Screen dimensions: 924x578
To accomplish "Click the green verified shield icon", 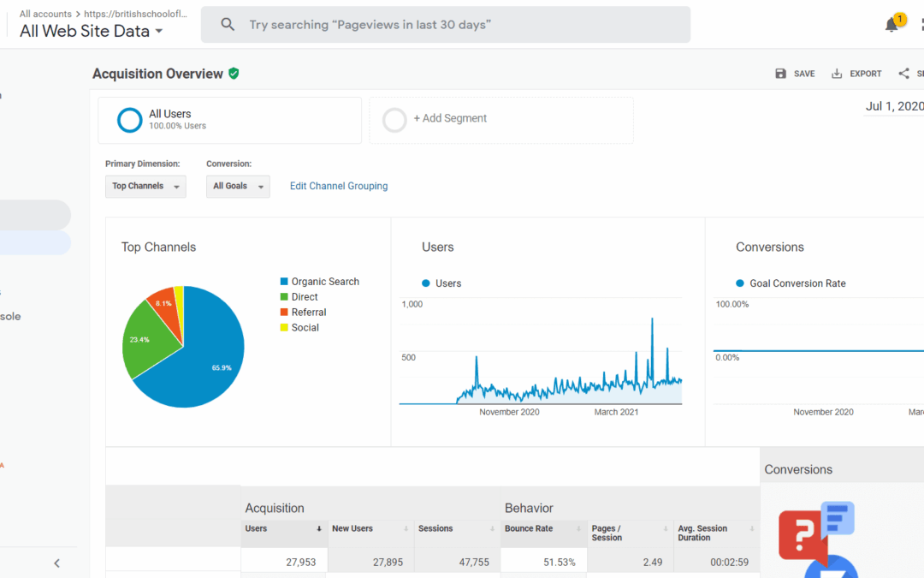I will tap(234, 74).
